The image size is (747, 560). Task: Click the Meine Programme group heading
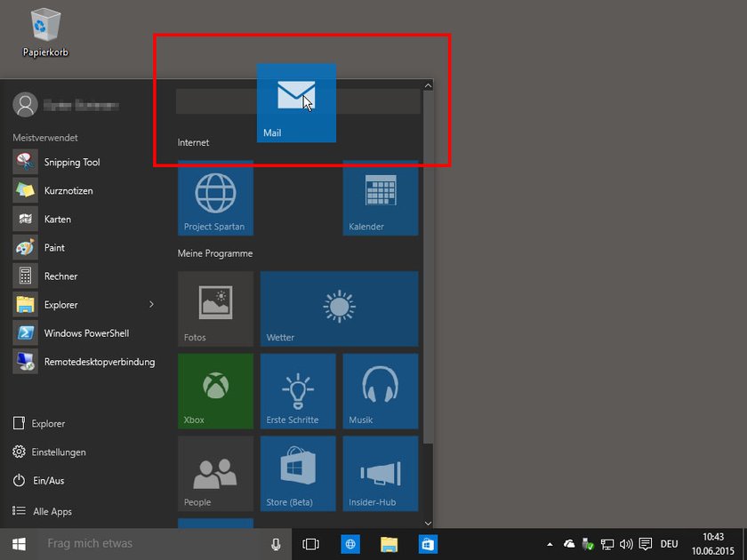(x=215, y=253)
